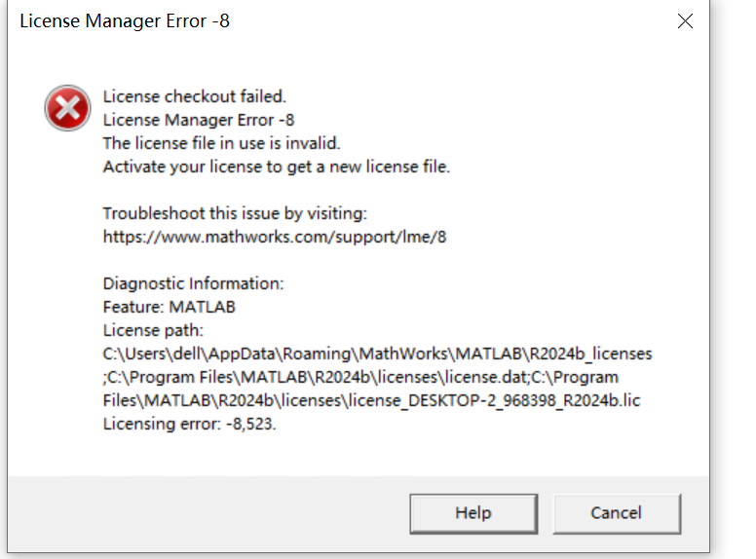Close the License Manager Error dialog
This screenshot has height=559, width=756.
(x=685, y=21)
